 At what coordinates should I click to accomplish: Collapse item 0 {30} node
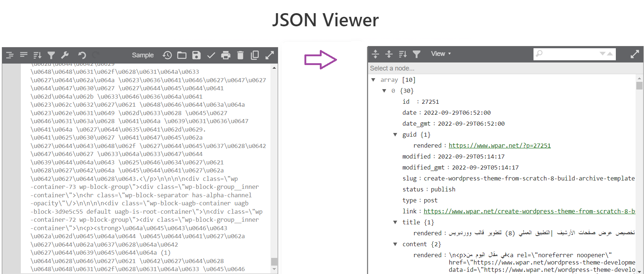point(384,91)
